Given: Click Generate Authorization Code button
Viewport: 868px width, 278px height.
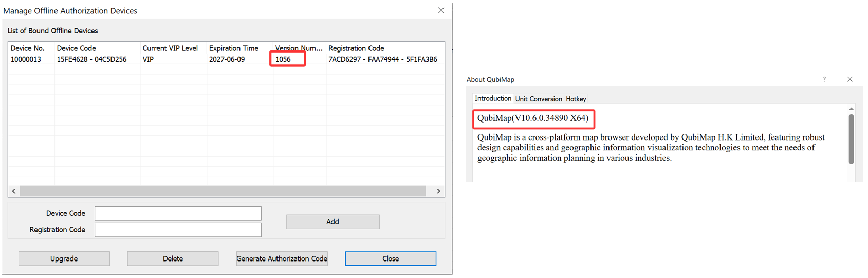Looking at the screenshot, I should pyautogui.click(x=282, y=258).
